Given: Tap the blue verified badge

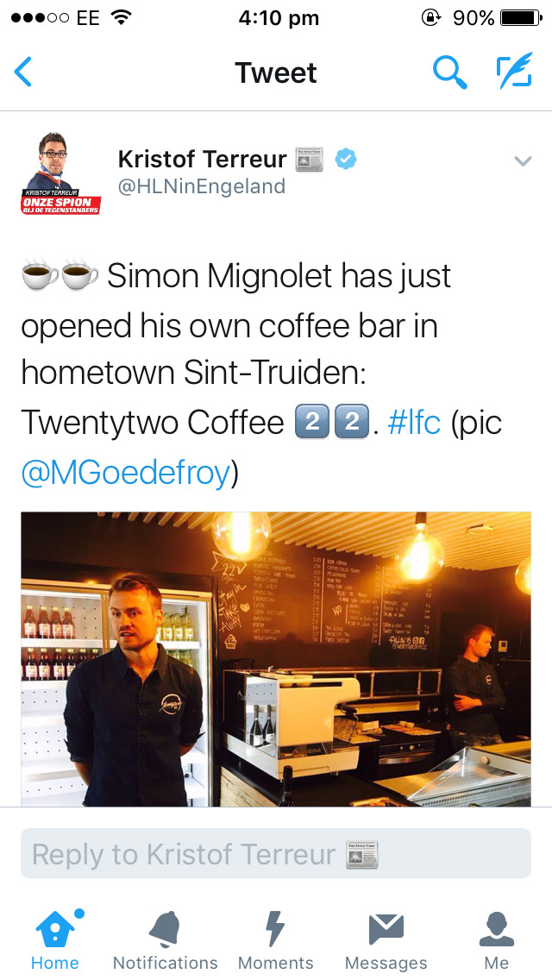Looking at the screenshot, I should [346, 160].
